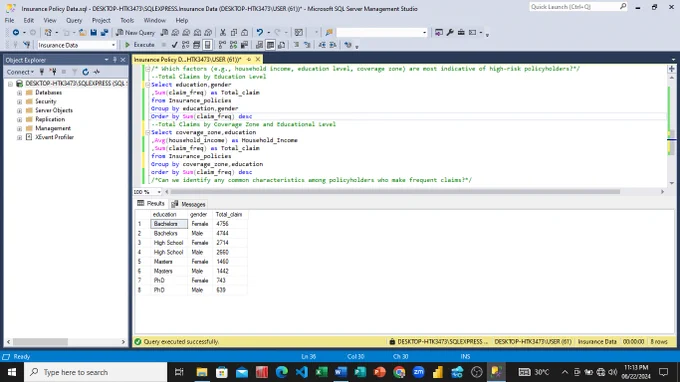The height and width of the screenshot is (382, 680).
Task: Select the XEvent Profiler tree item
Action: click(x=54, y=137)
